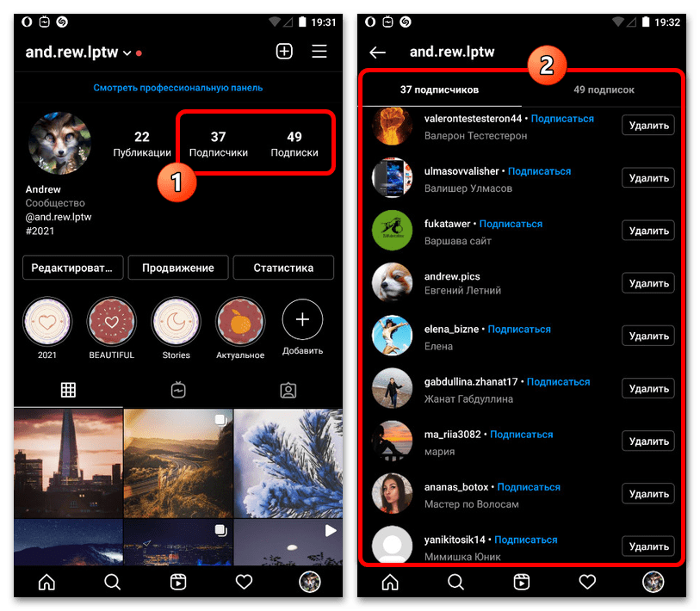Tap the back arrow on followers screen
Screen dimensions: 700x611
(377, 52)
